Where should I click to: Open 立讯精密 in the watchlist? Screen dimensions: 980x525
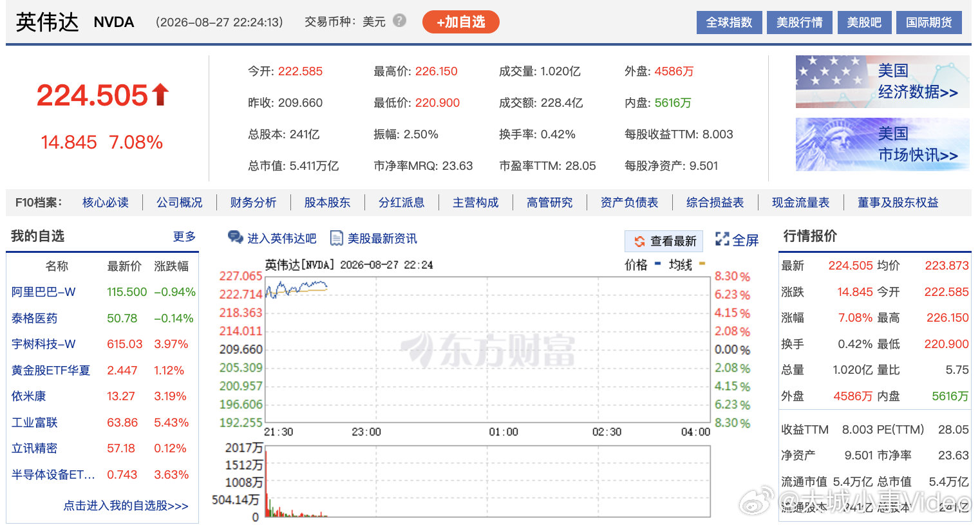tap(35, 448)
